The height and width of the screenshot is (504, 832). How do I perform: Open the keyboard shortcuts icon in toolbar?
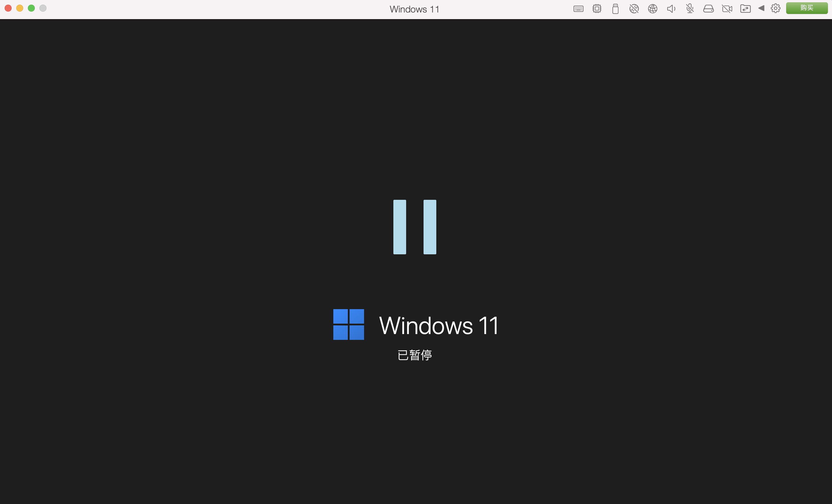click(x=578, y=9)
